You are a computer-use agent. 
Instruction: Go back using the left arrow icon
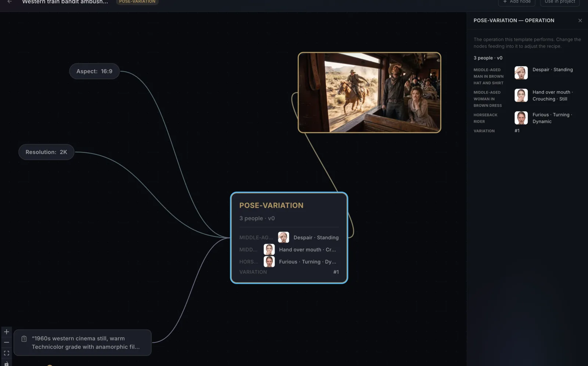10,2
